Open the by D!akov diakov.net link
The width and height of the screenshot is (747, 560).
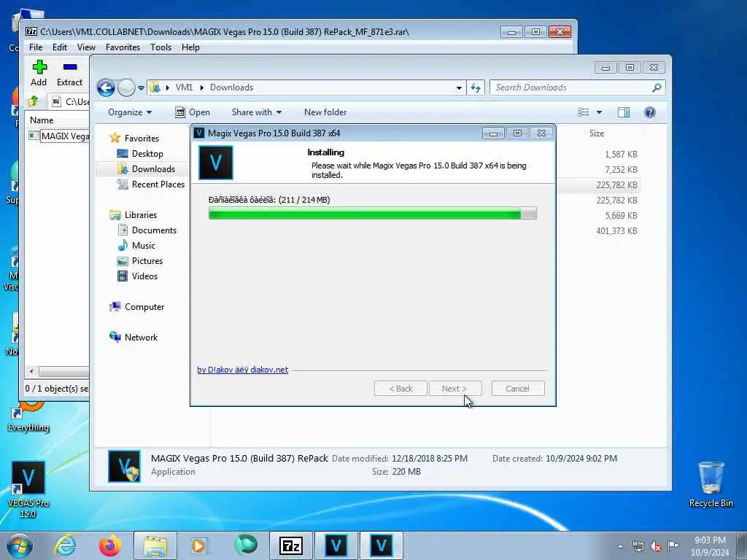[242, 370]
